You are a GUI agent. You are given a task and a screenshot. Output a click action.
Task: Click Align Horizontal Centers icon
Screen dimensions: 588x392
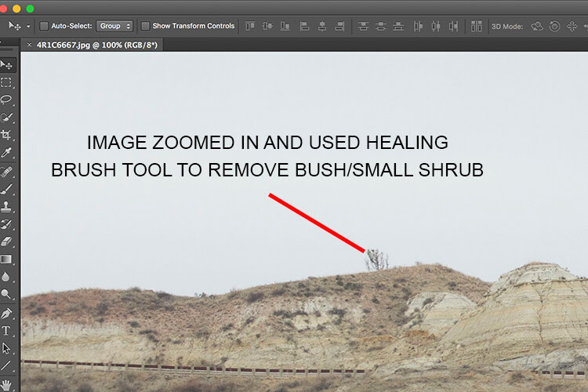coord(322,26)
